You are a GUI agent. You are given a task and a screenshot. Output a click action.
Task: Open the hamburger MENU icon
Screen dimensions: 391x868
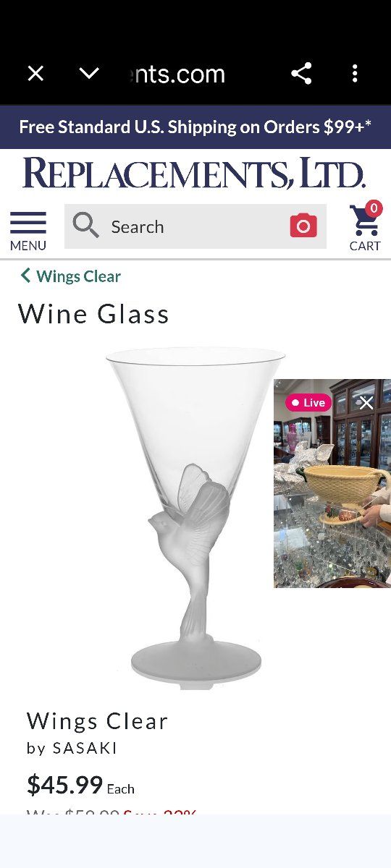[x=28, y=231]
